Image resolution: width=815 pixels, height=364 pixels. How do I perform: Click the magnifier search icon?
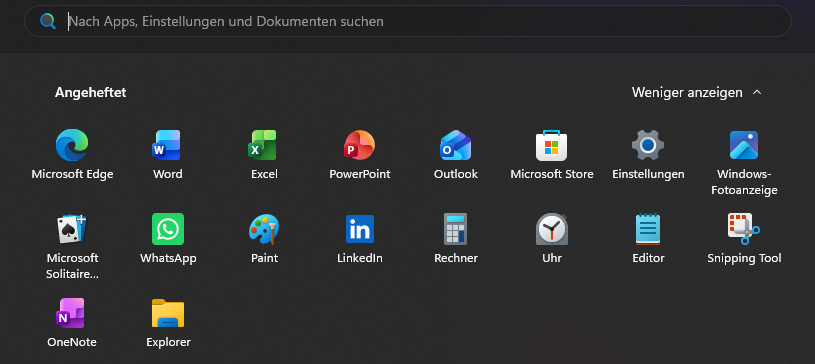point(48,21)
